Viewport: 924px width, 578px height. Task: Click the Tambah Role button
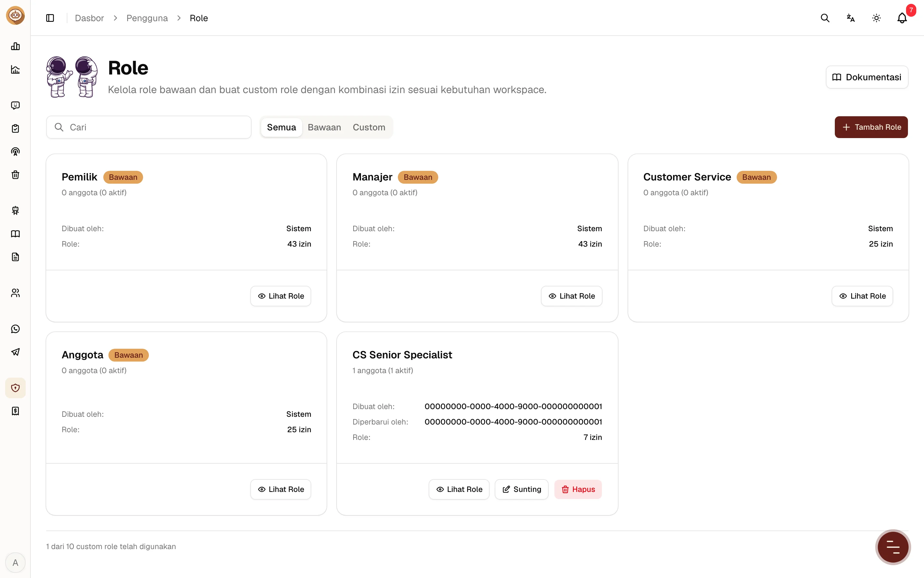click(x=871, y=127)
